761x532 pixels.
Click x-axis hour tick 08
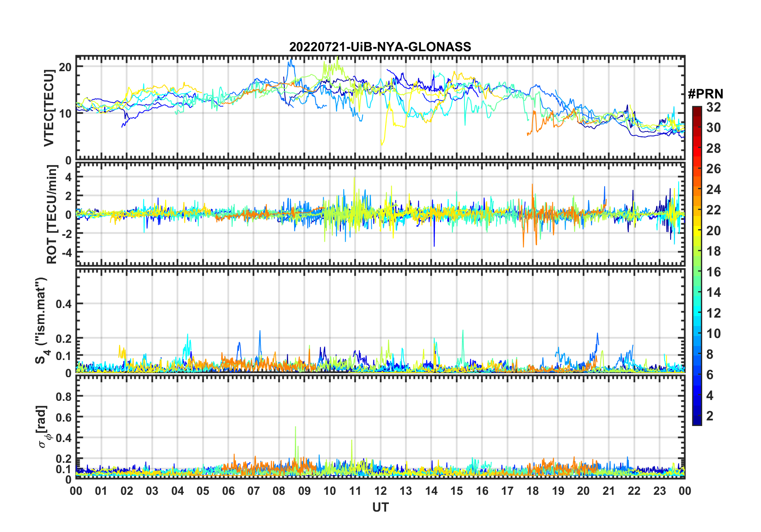(279, 491)
